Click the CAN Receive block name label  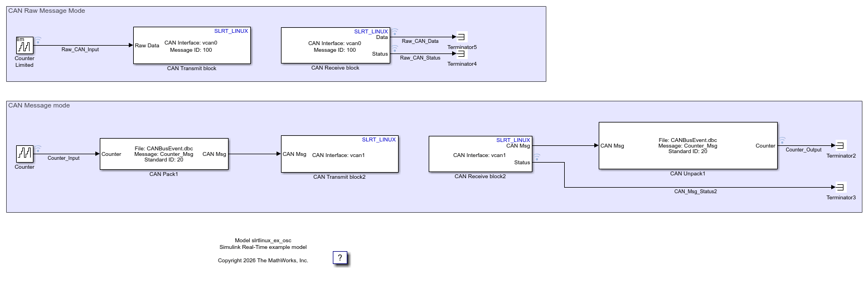(335, 68)
